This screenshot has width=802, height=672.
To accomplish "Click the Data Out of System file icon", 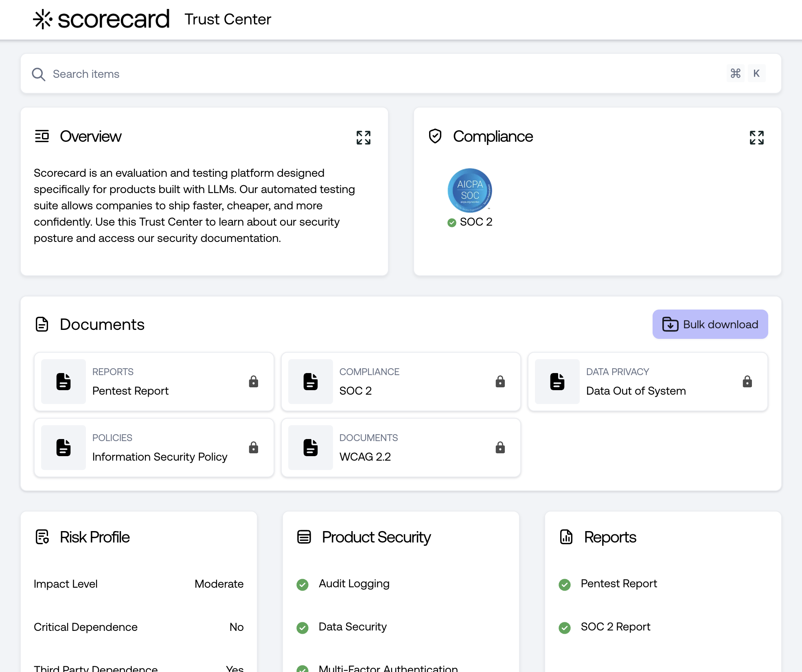I will coord(557,382).
